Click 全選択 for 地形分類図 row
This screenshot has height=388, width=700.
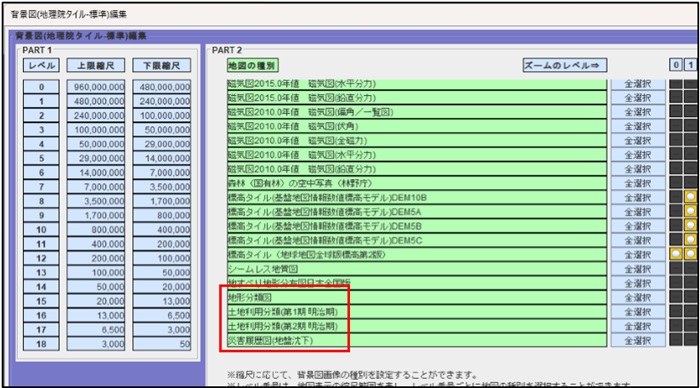pyautogui.click(x=638, y=297)
